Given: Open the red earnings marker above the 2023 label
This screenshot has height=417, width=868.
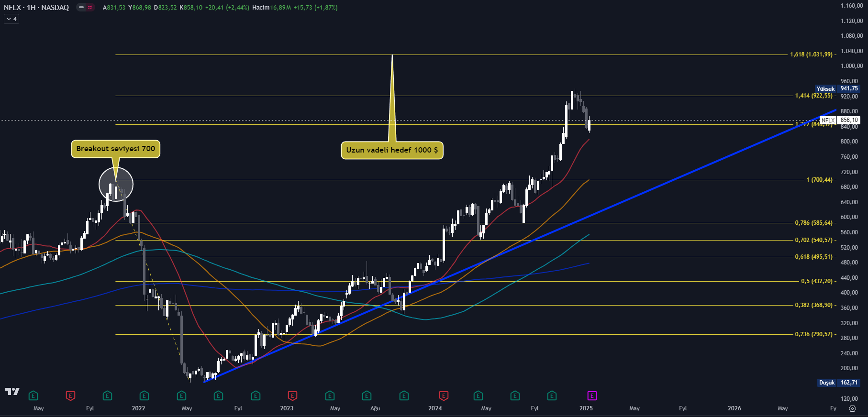Looking at the screenshot, I should coord(292,395).
